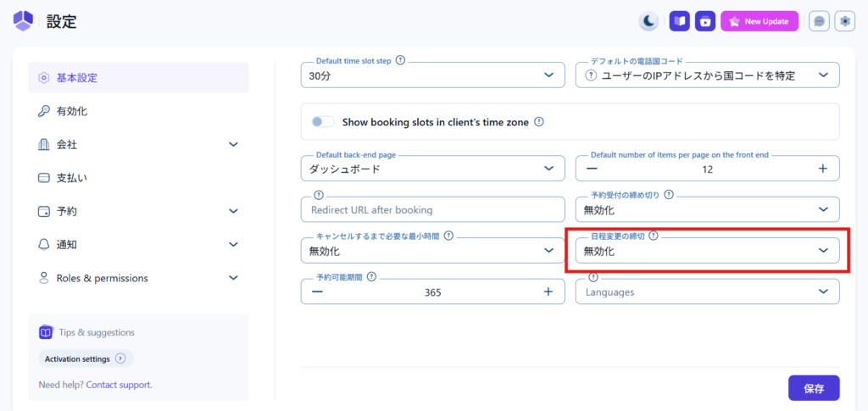Image resolution: width=868 pixels, height=411 pixels.
Task: Select 基本設定 in the sidebar
Action: [x=138, y=78]
